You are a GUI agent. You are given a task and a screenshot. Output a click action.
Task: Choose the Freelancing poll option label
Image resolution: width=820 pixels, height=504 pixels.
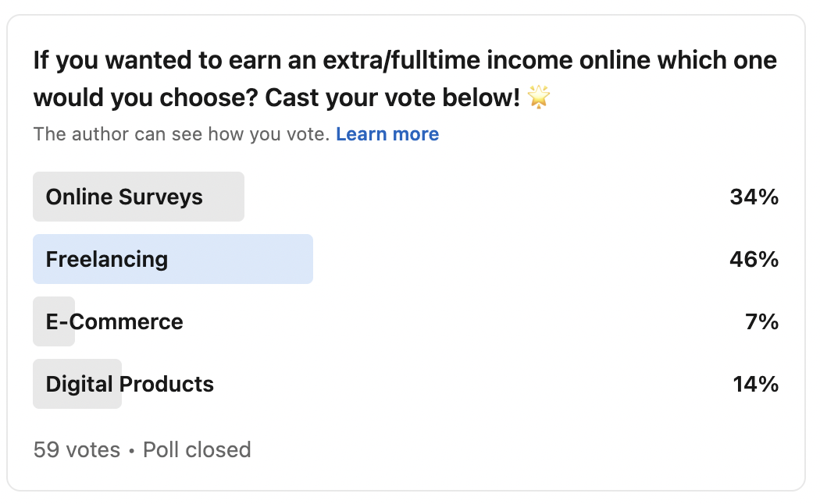[107, 259]
